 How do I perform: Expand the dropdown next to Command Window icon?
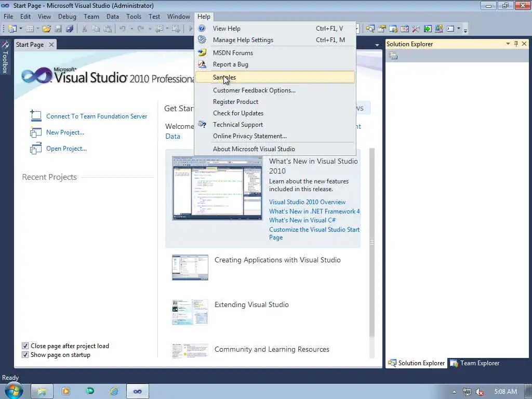pyautogui.click(x=459, y=29)
